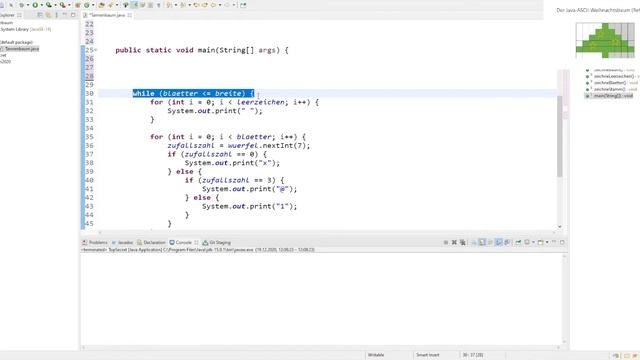Toggle Word Wrap in the editor toolbar
Screen dimensions: 640x360
point(142,5)
